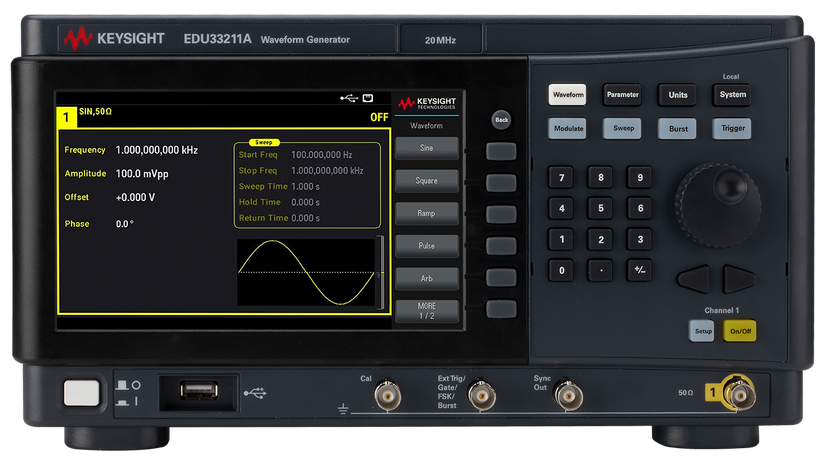Tap numeric key 0
Viewport: 832px width, 463px height.
pos(561,270)
